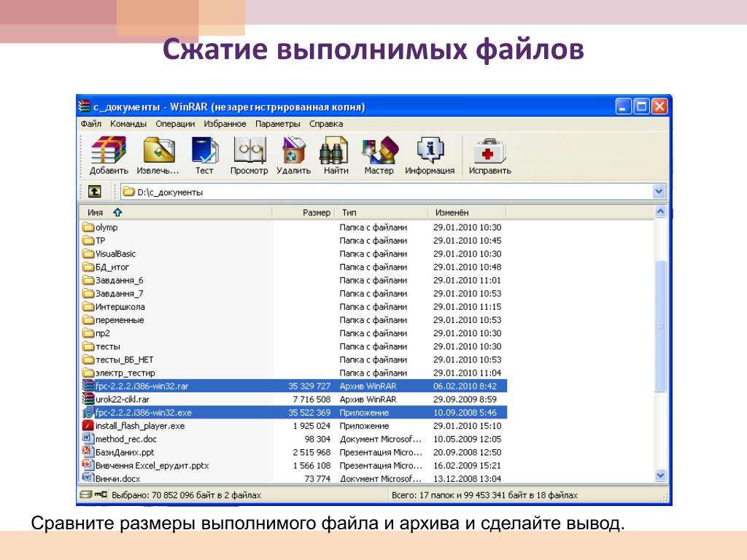Go up one folder level button
Image resolution: width=747 pixels, height=560 pixels.
coord(94,192)
